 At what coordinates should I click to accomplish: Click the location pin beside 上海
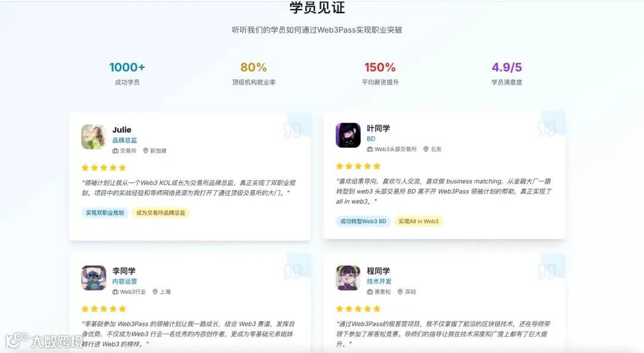tap(155, 292)
